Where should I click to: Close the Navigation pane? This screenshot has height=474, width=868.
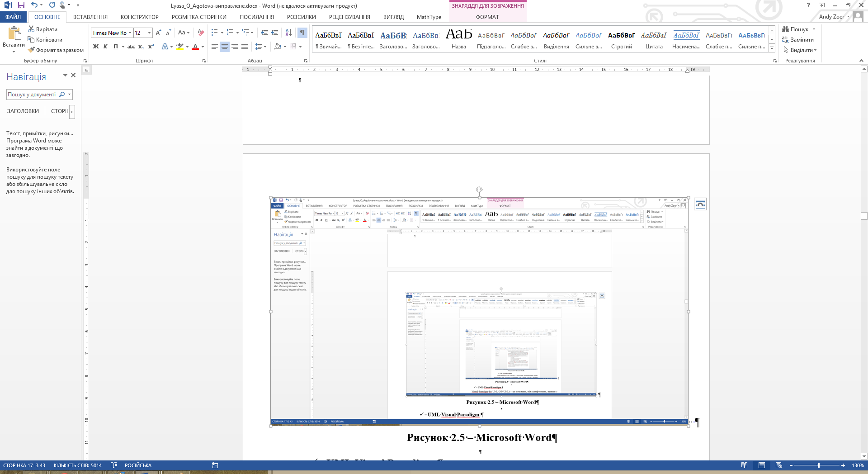(x=73, y=76)
